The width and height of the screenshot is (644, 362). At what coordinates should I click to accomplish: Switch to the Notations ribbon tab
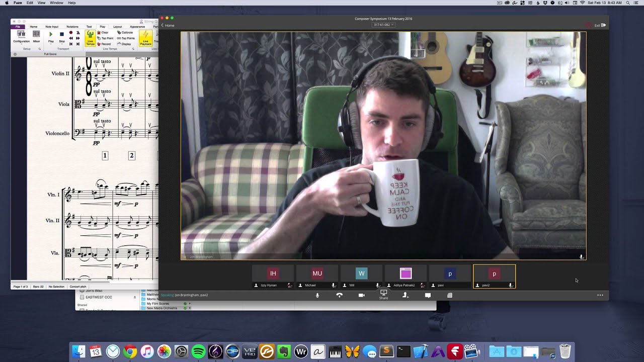[72, 27]
